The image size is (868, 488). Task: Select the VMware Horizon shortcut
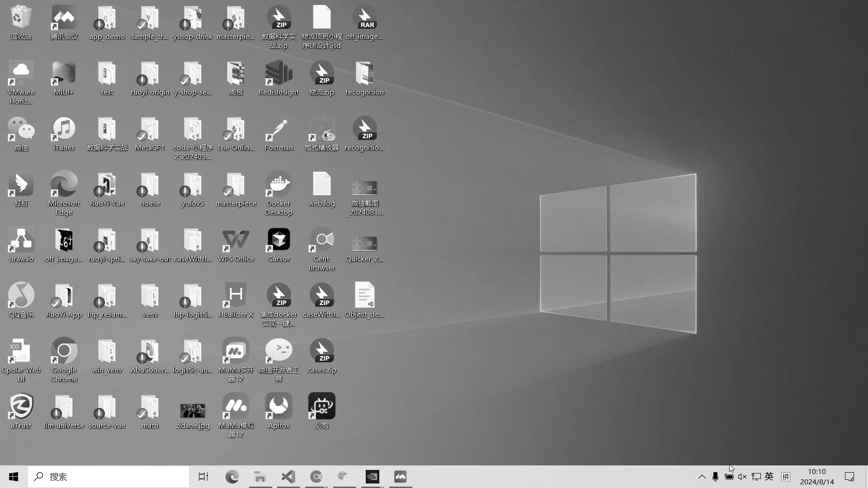tap(21, 83)
